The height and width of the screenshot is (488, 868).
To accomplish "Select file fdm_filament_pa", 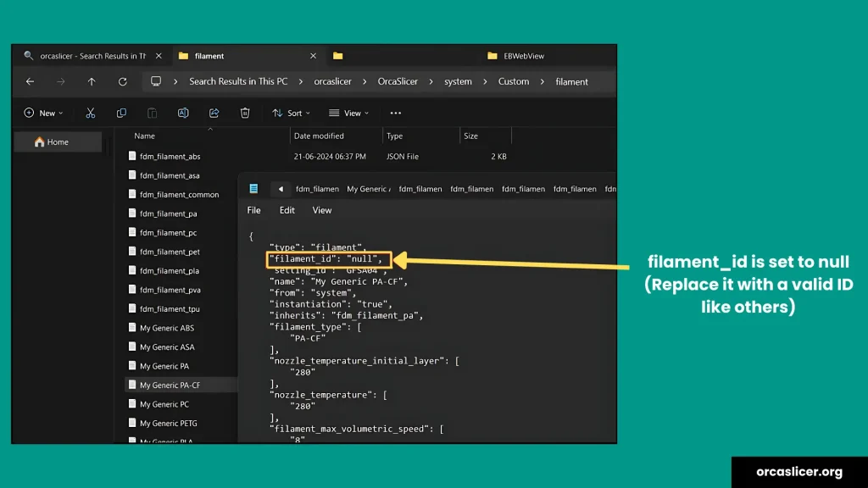I will point(168,213).
